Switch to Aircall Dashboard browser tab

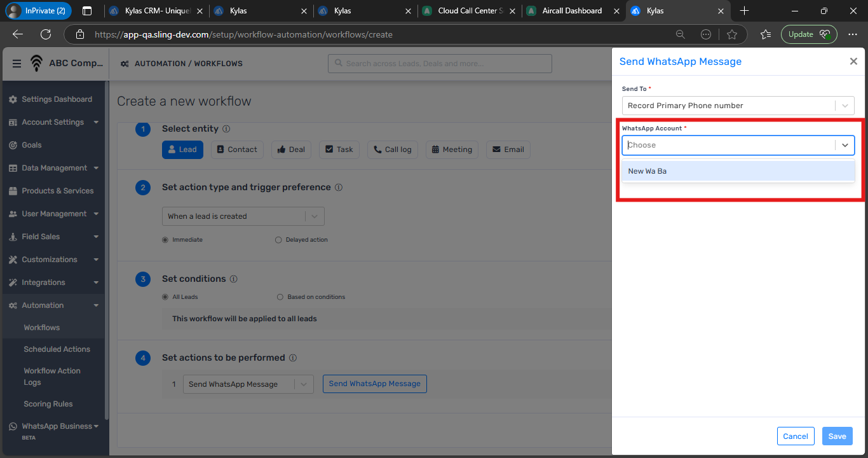574,11
